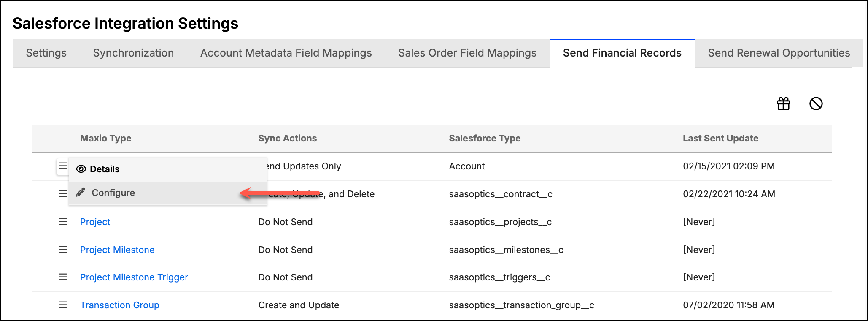Screen dimensions: 868x321
Task: Click [Never] in the Project row
Action: click(699, 222)
